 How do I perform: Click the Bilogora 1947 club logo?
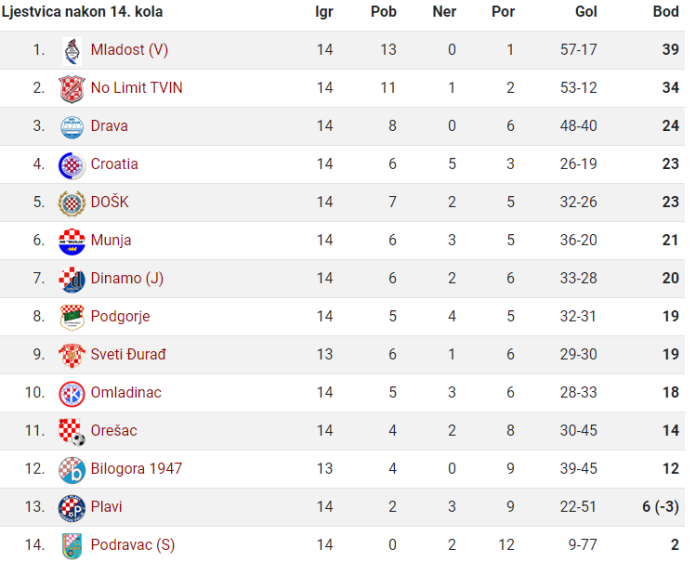click(72, 470)
